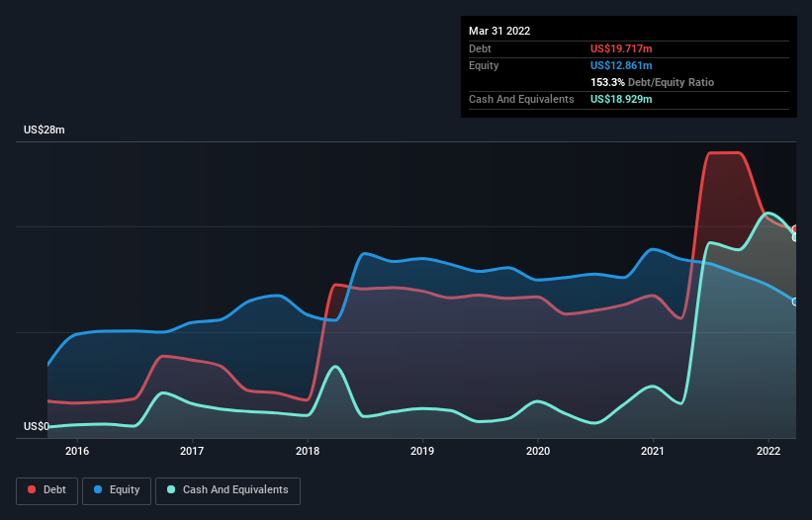The height and width of the screenshot is (520, 812).
Task: Click the US$0 y-axis label
Action: [x=37, y=426]
